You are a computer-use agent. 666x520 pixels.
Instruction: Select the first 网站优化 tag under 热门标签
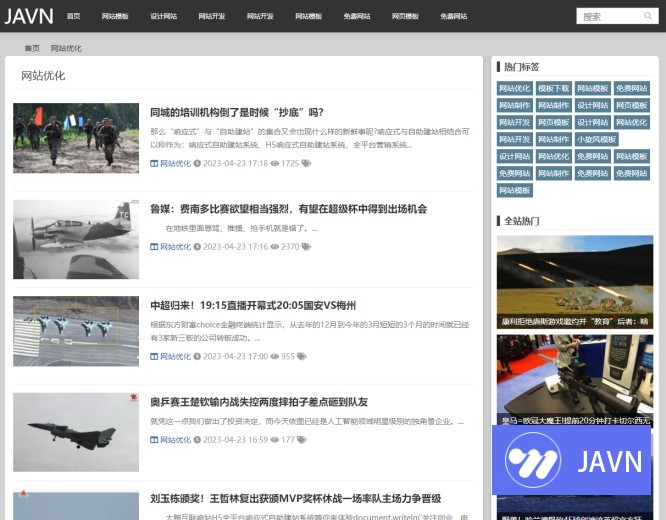pyautogui.click(x=514, y=88)
